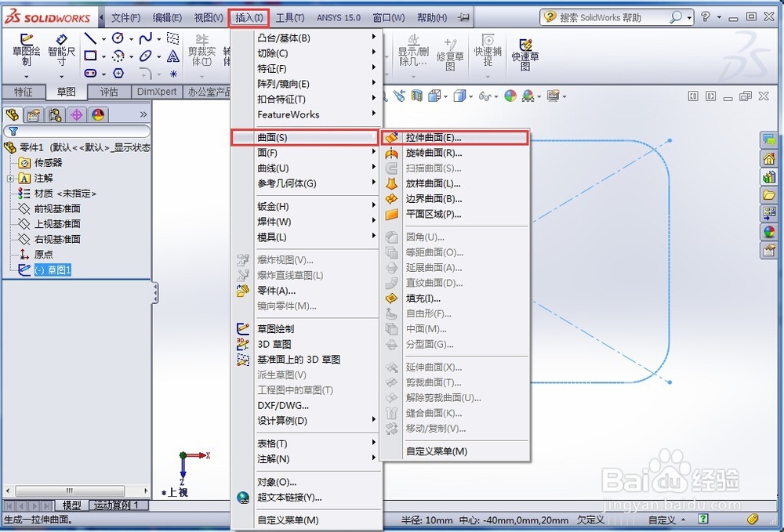The image size is (784, 532).
Task: Click the Filled Surface (填充) icon
Action: point(391,299)
